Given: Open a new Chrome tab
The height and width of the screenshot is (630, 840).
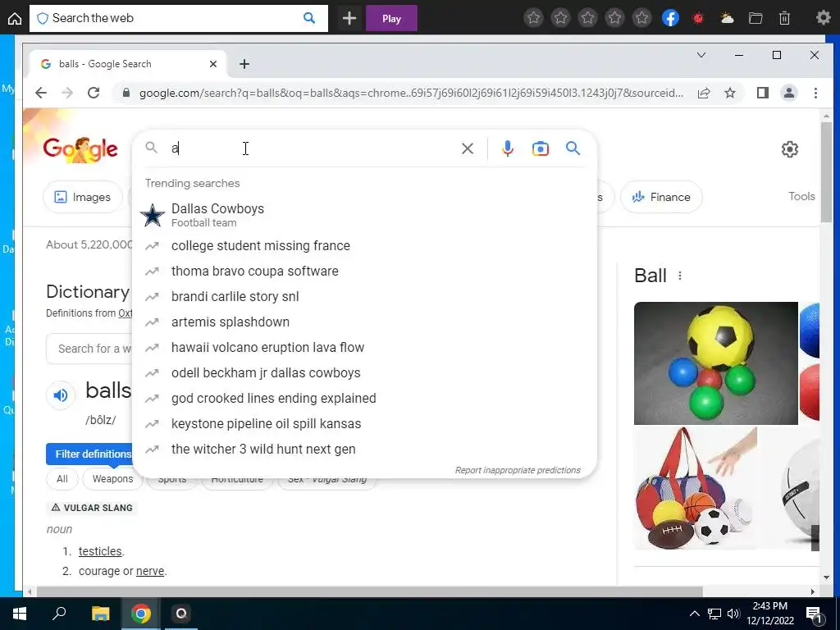Looking at the screenshot, I should click(244, 64).
